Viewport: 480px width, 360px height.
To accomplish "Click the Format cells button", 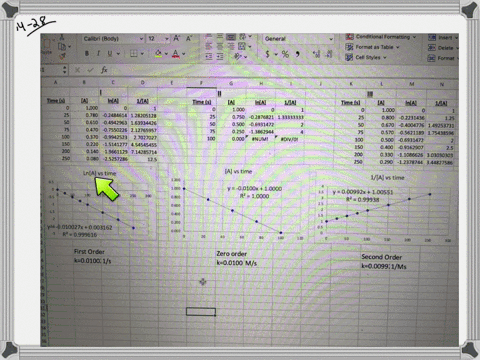I will point(443,58).
